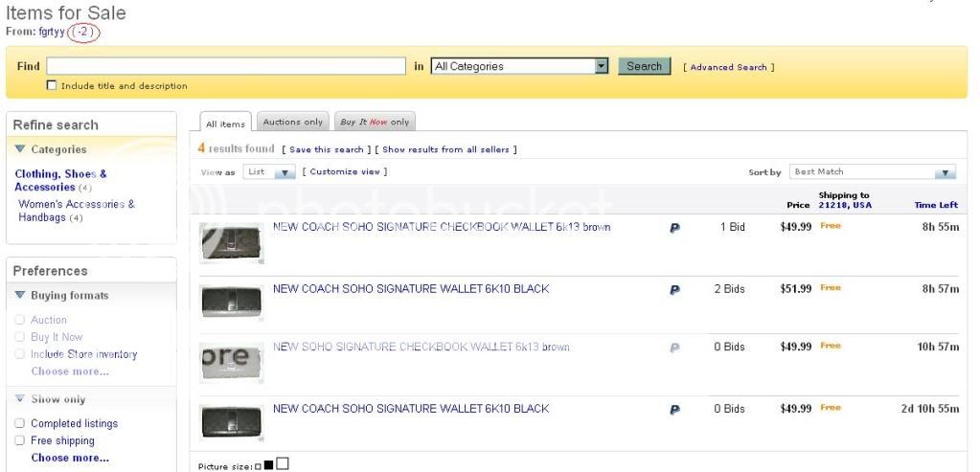Select the smallest picture size icon
Screen dimensions: 980x472
point(258,466)
